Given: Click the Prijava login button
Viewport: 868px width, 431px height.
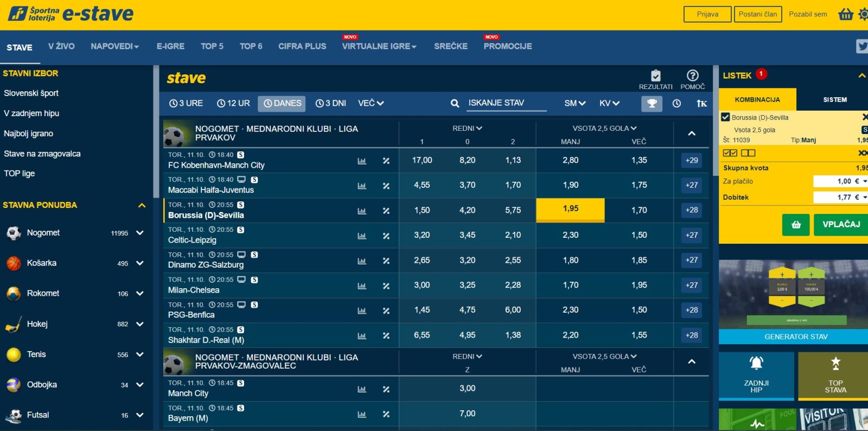Looking at the screenshot, I should [x=707, y=14].
